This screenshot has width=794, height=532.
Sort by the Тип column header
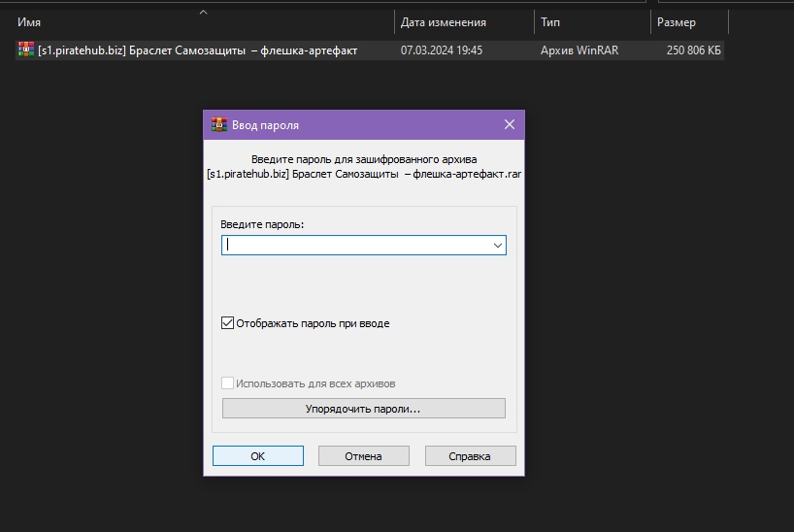(550, 22)
